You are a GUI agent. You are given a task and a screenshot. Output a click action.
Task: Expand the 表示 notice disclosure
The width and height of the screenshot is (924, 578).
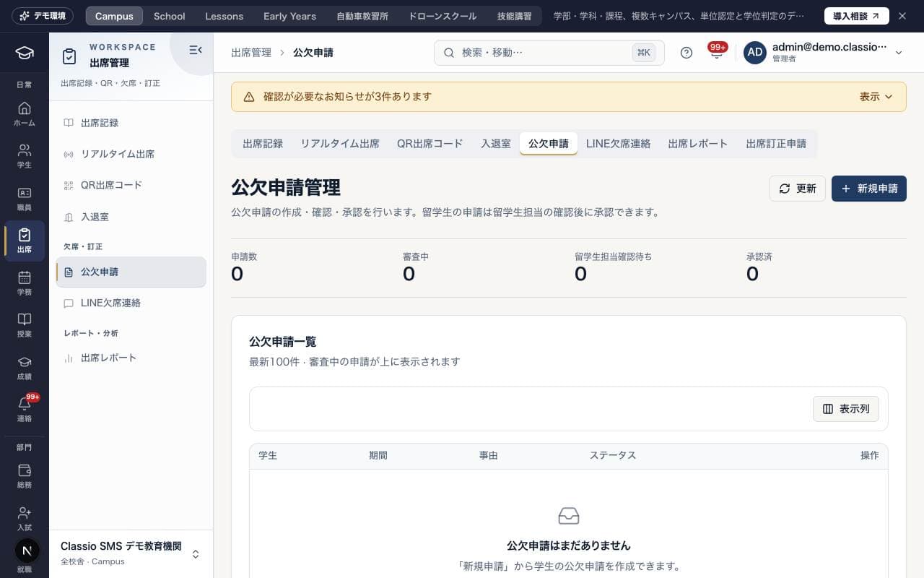coord(876,97)
